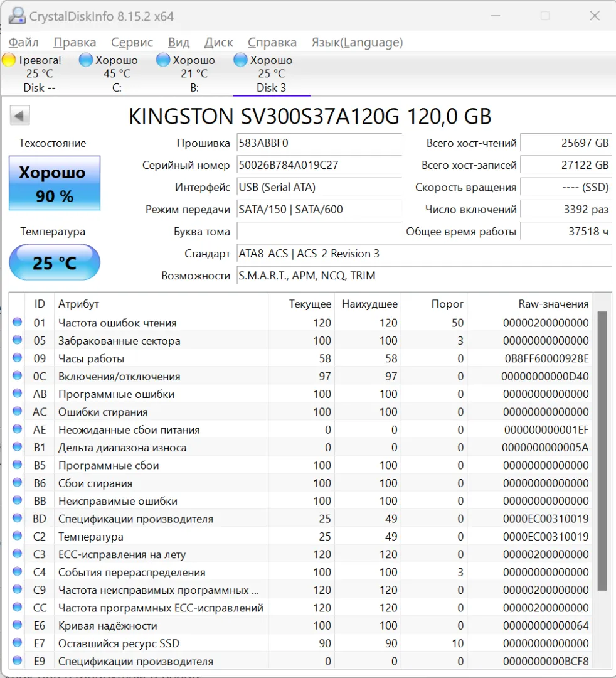
Task: Click status dot of attribute B5 row
Action: tap(18, 465)
